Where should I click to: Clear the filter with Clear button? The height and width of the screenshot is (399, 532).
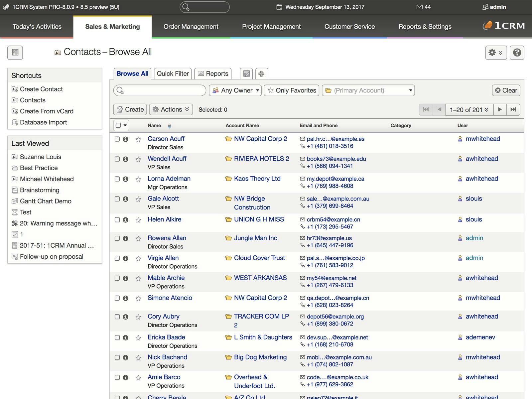[x=506, y=90]
